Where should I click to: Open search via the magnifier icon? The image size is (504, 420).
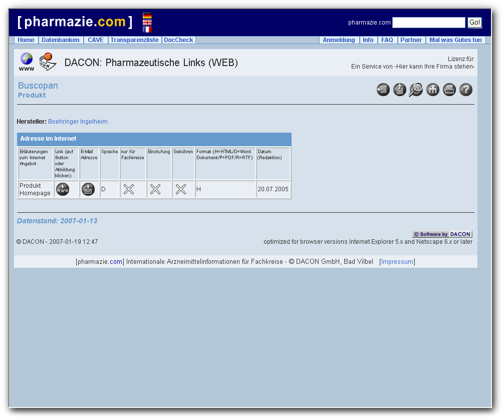[x=416, y=89]
